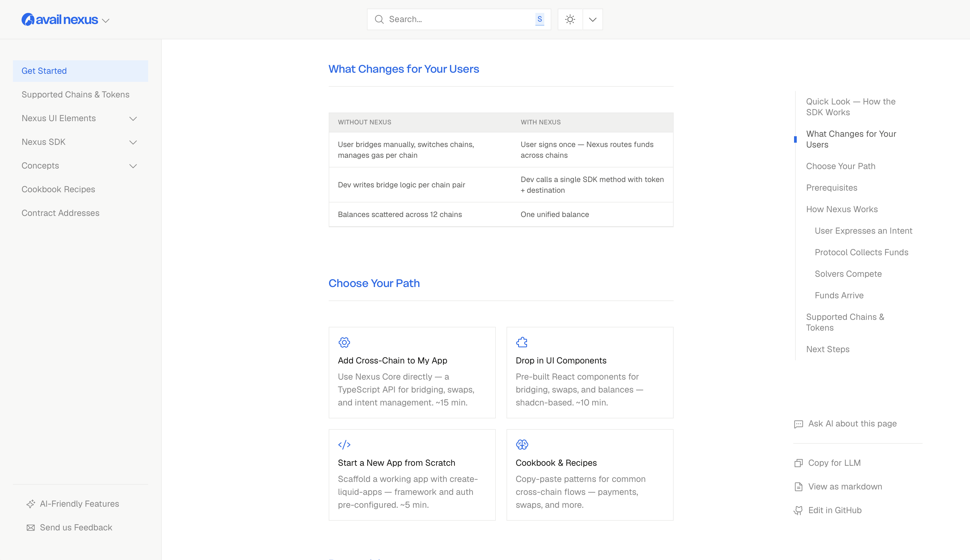Focus the Search documentation field
Screen dimensions: 970x560
click(459, 19)
